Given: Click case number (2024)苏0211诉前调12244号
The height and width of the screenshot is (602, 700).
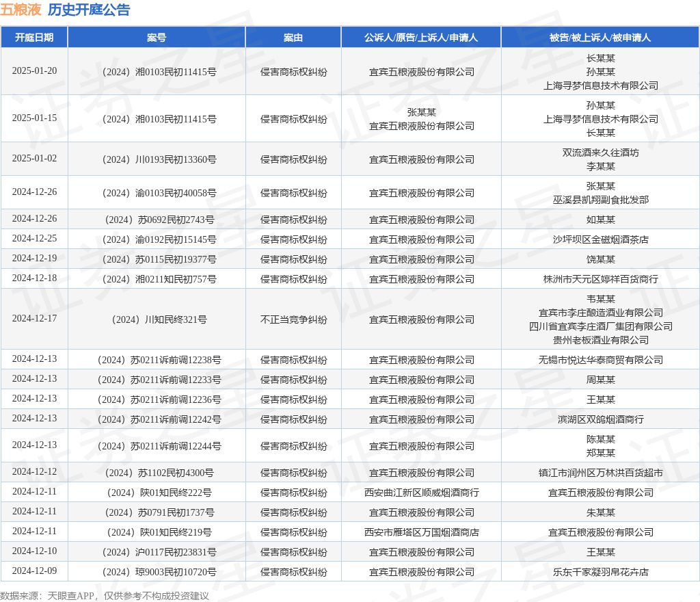Looking at the screenshot, I should coord(159,446).
